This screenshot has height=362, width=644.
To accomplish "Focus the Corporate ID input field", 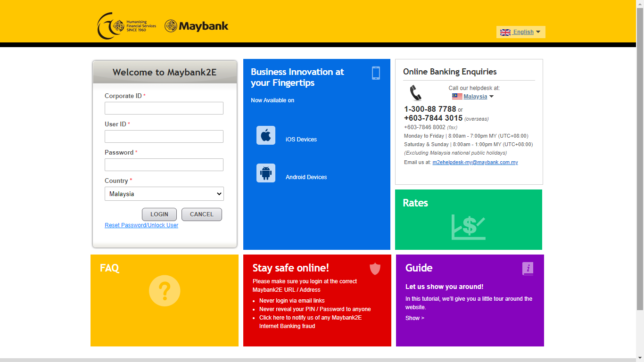I will coord(164,108).
